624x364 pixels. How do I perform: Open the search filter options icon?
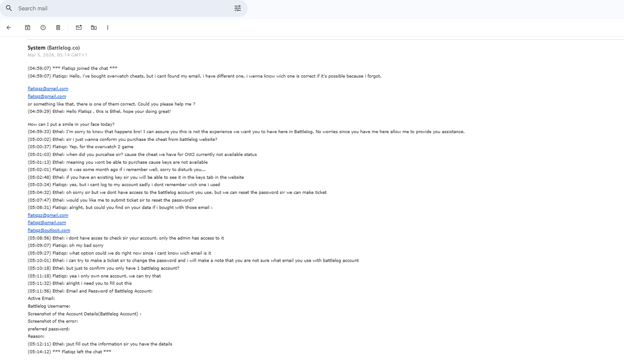(x=238, y=8)
